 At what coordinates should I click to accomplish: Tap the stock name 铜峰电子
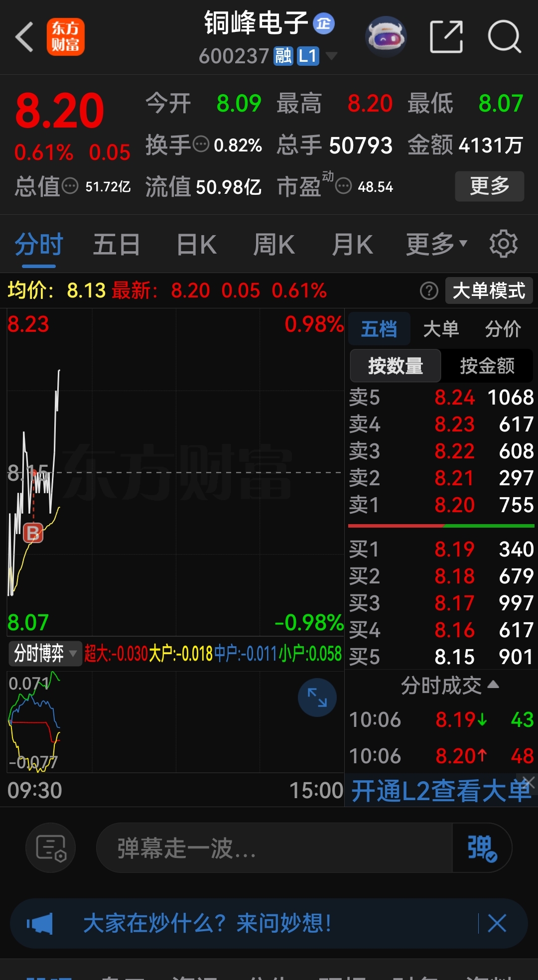tap(256, 23)
